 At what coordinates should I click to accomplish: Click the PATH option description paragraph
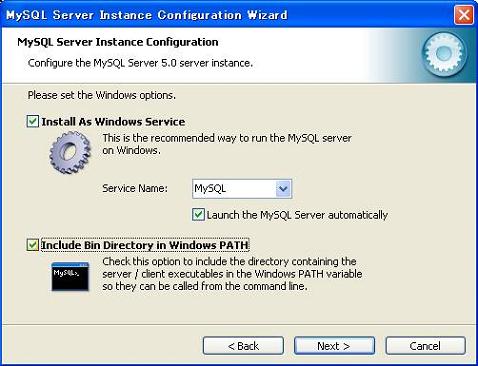pos(232,274)
